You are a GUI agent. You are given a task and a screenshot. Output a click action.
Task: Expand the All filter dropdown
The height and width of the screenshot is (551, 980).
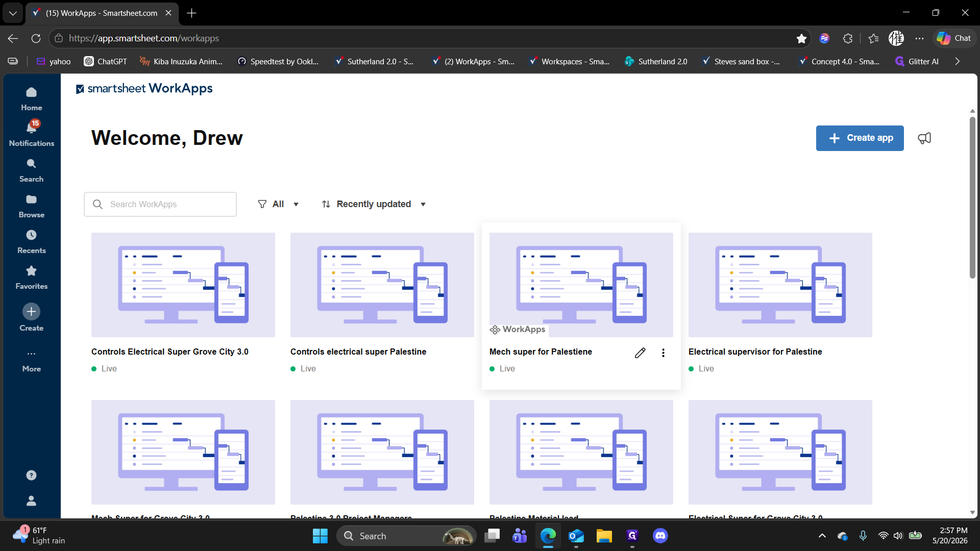click(278, 204)
